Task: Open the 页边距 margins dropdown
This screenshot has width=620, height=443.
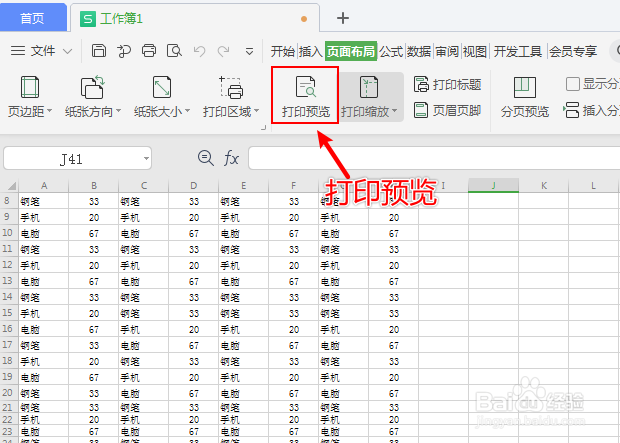Action: 30,97
